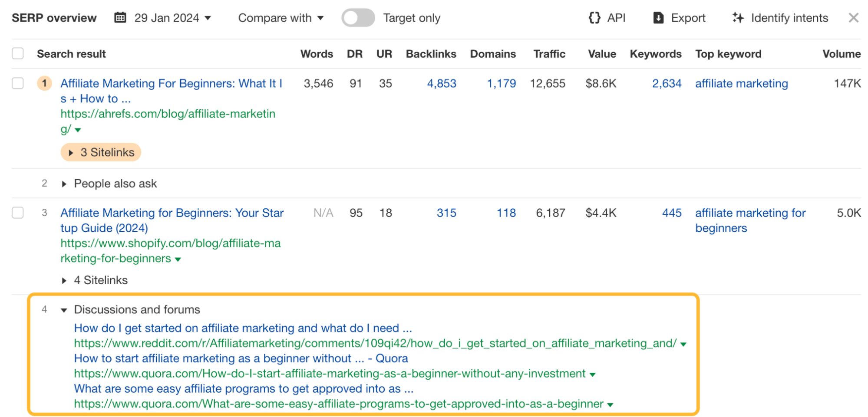Check the select-all checkbox in the header
The height and width of the screenshot is (417, 868).
pos(18,53)
